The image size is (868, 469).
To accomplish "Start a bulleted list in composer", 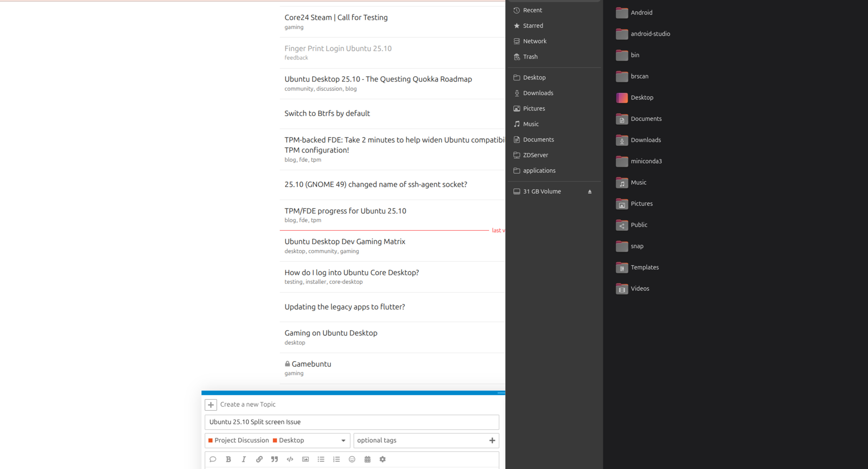I will pos(321,459).
